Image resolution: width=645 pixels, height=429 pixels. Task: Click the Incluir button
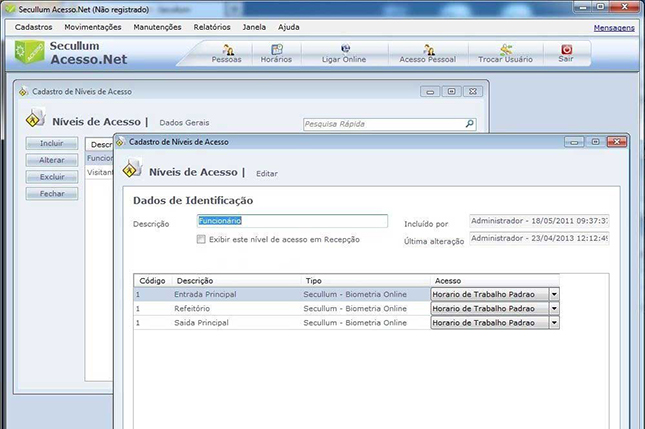click(52, 143)
